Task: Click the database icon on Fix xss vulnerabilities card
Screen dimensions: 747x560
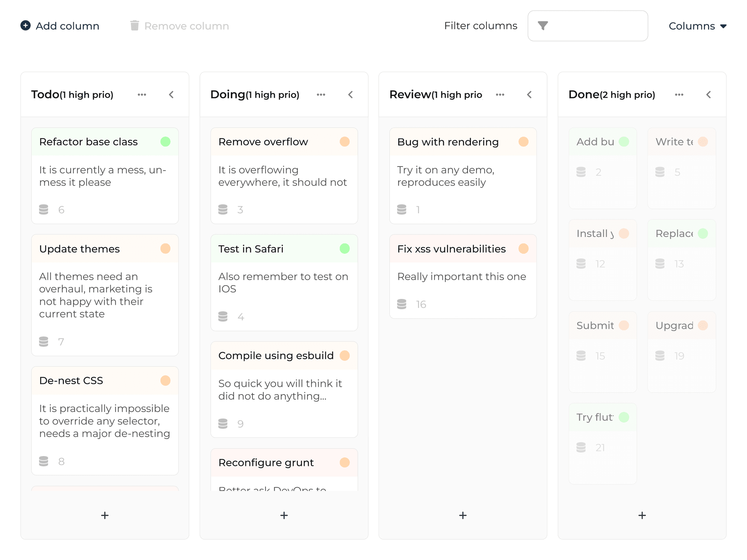Action: tap(402, 304)
